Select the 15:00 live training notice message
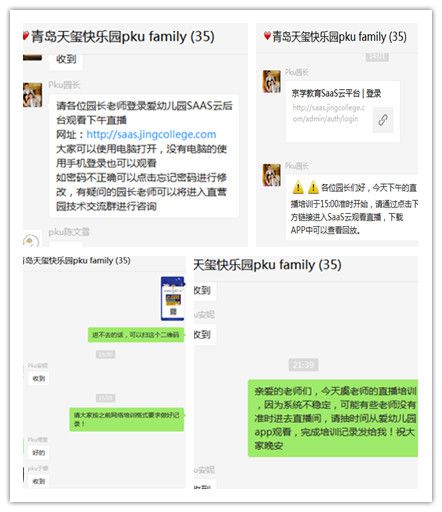This screenshot has height=512, width=442. coord(352,207)
